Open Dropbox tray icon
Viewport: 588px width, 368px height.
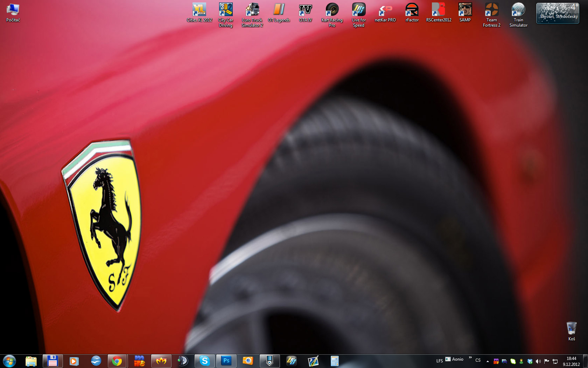(x=530, y=361)
